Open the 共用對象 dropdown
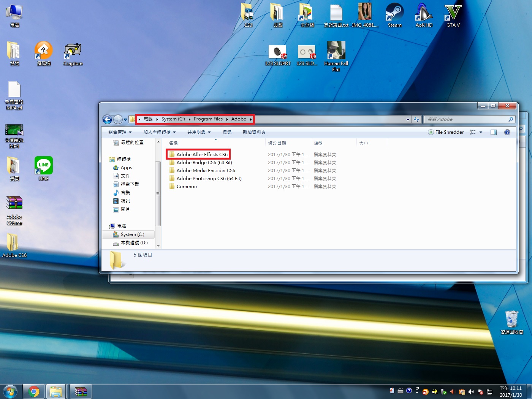The height and width of the screenshot is (399, 532). pos(199,132)
